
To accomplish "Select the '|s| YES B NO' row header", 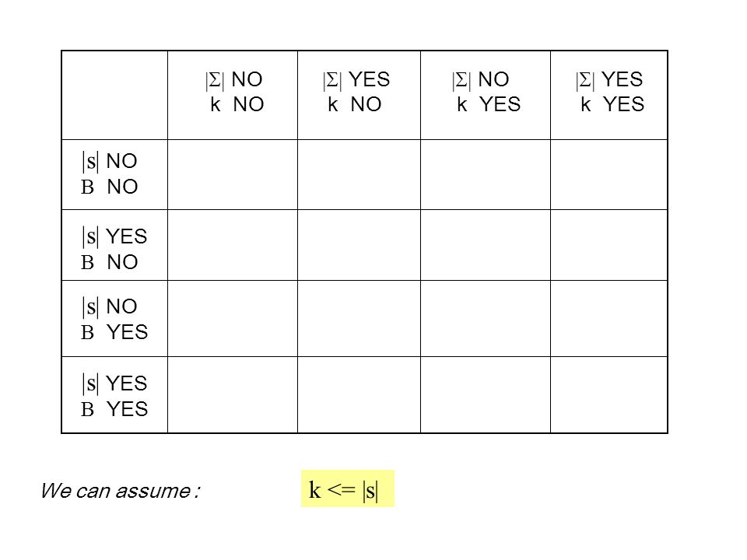I will 115,245.
